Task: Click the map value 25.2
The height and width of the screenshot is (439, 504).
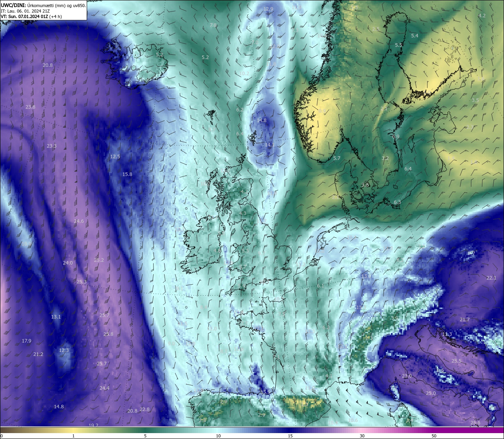Action: 99,260
